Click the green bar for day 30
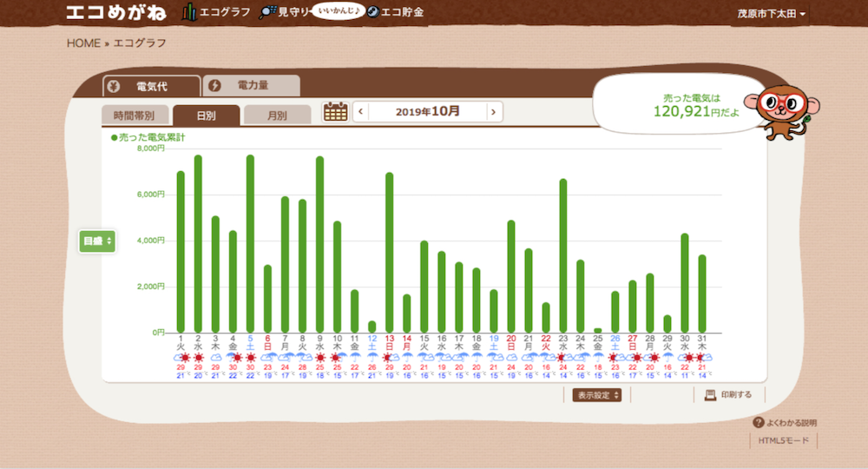This screenshot has height=469, width=868. click(x=685, y=283)
